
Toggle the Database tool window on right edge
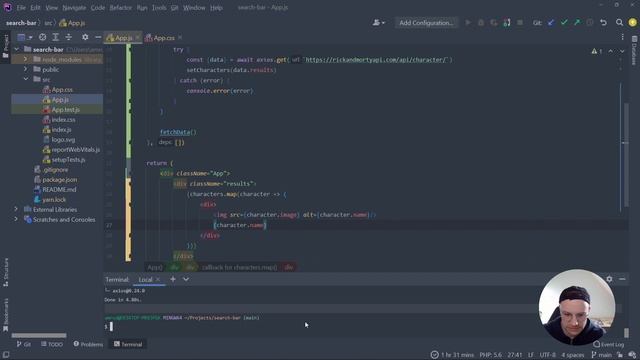click(x=634, y=51)
